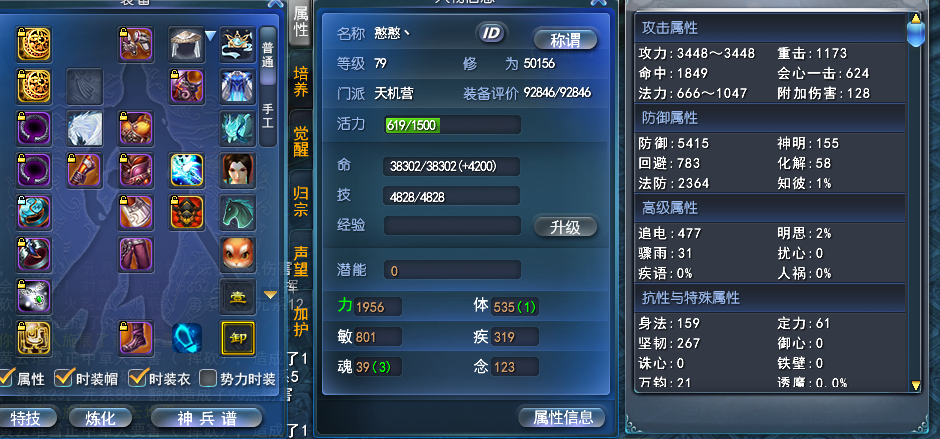Open the 觉醒 tab

tap(300, 140)
